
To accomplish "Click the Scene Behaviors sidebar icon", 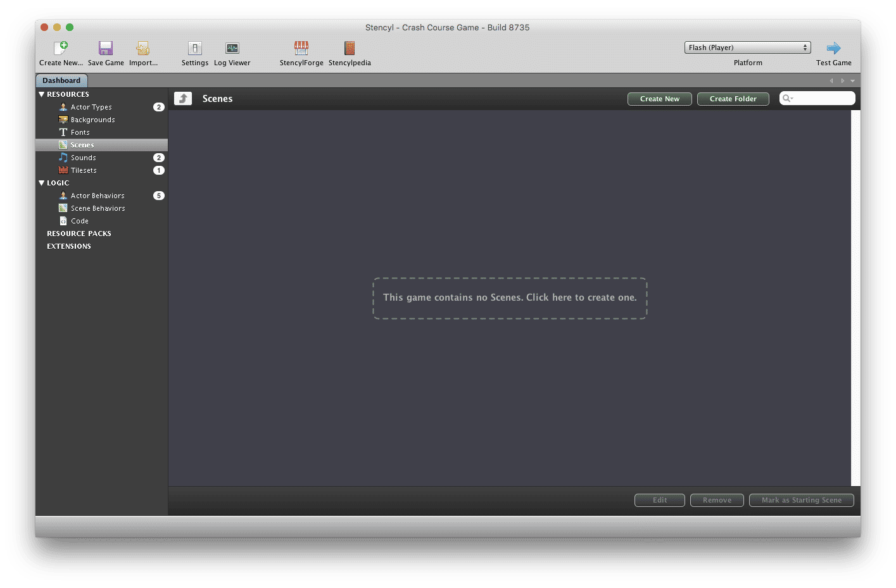I will click(x=63, y=208).
